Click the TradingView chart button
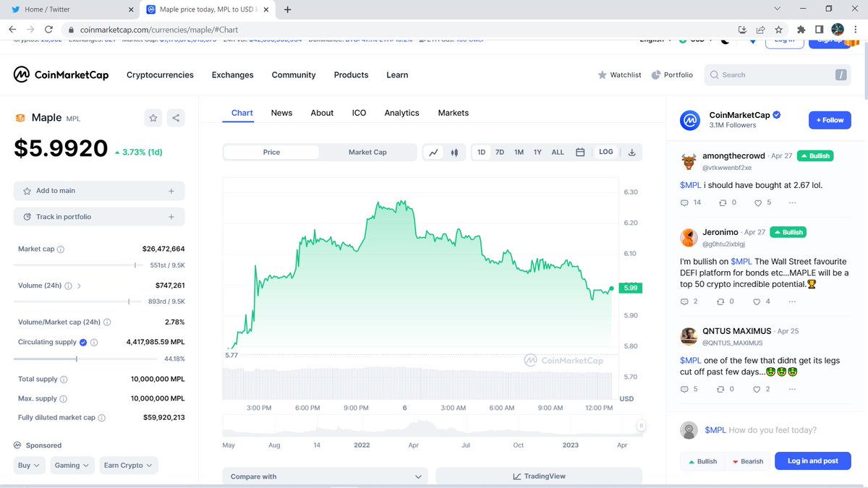Image resolution: width=868 pixels, height=488 pixels. click(x=539, y=476)
